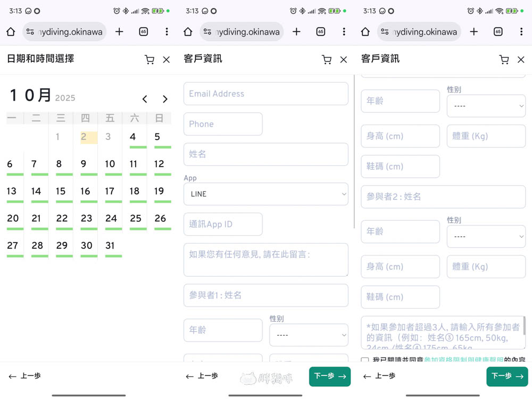
Task: Go to previous month in October calendar
Action: pos(145,99)
